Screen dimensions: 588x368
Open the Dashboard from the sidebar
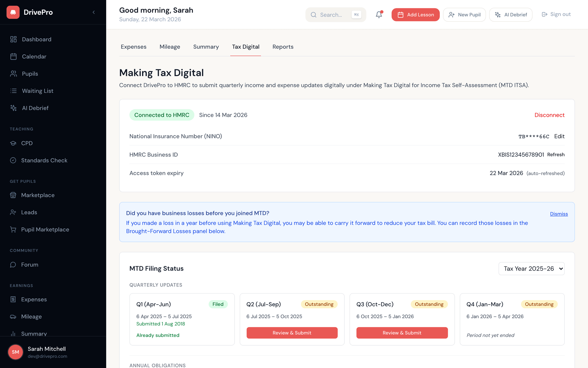pyautogui.click(x=36, y=39)
